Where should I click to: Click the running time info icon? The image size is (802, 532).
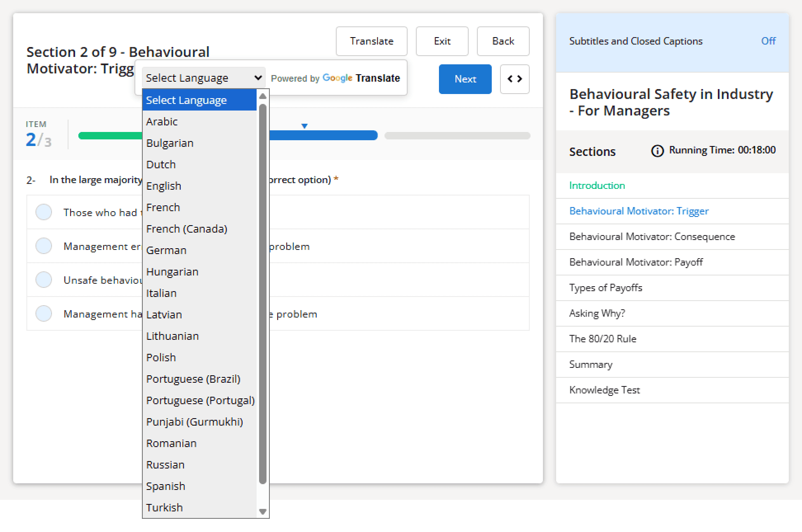coord(657,151)
